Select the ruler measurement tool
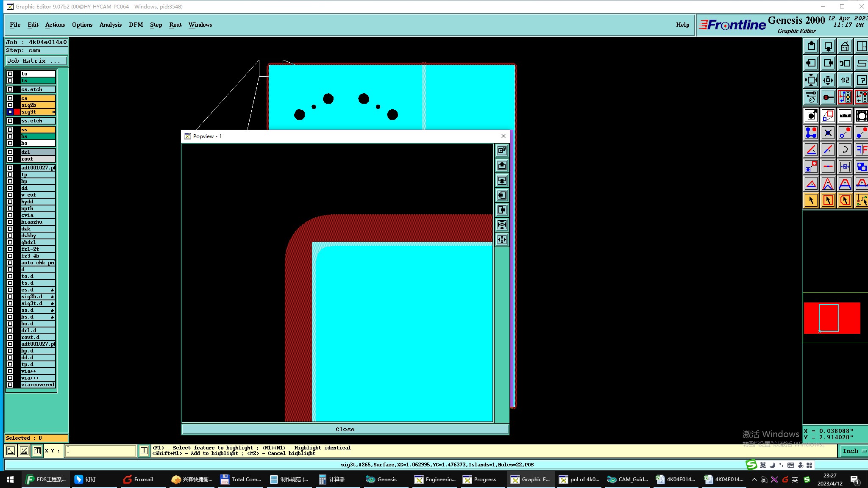 coord(845,116)
